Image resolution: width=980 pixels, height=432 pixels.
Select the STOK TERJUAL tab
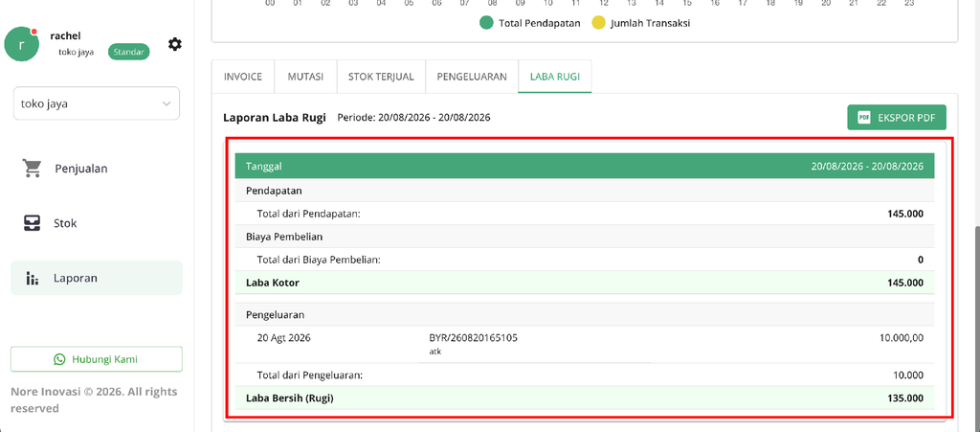point(381,77)
